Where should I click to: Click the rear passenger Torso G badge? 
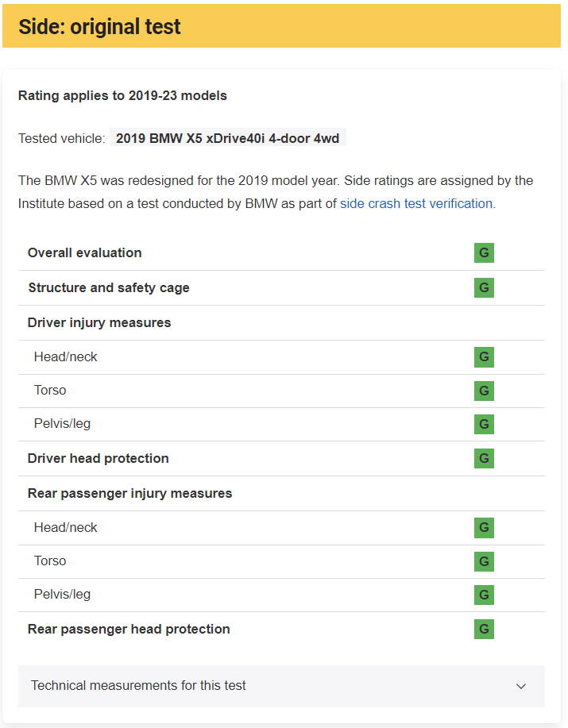tap(484, 561)
